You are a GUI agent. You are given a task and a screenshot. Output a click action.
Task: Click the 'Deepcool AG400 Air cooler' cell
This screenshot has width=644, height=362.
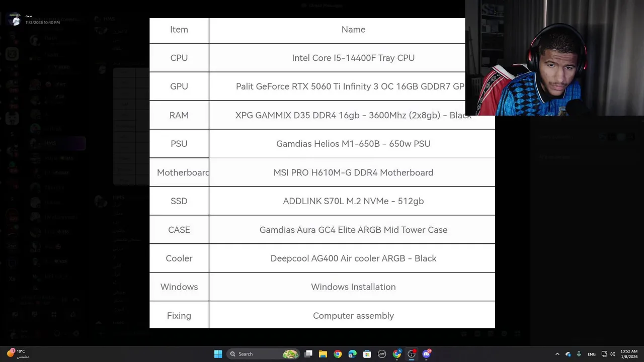[x=352, y=258]
